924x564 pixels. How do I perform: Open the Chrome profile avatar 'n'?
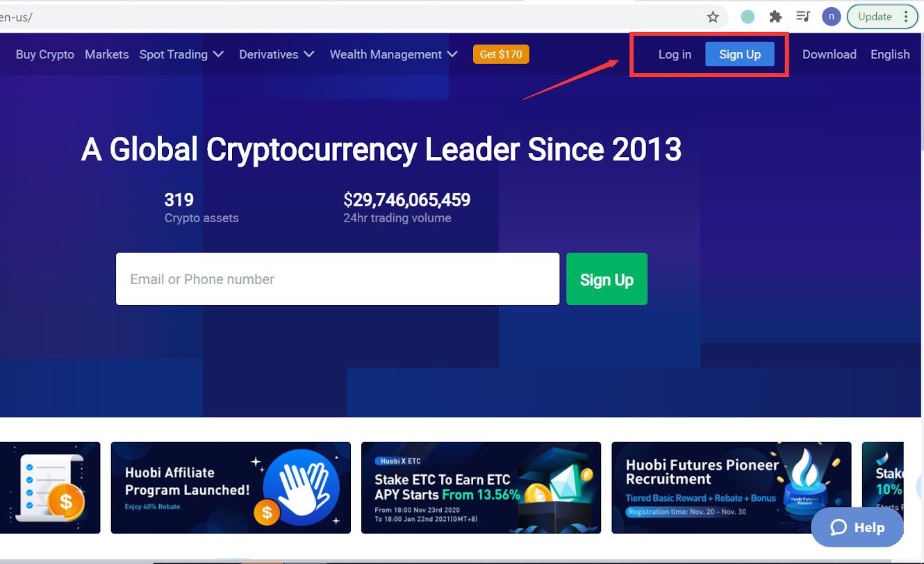[x=831, y=17]
